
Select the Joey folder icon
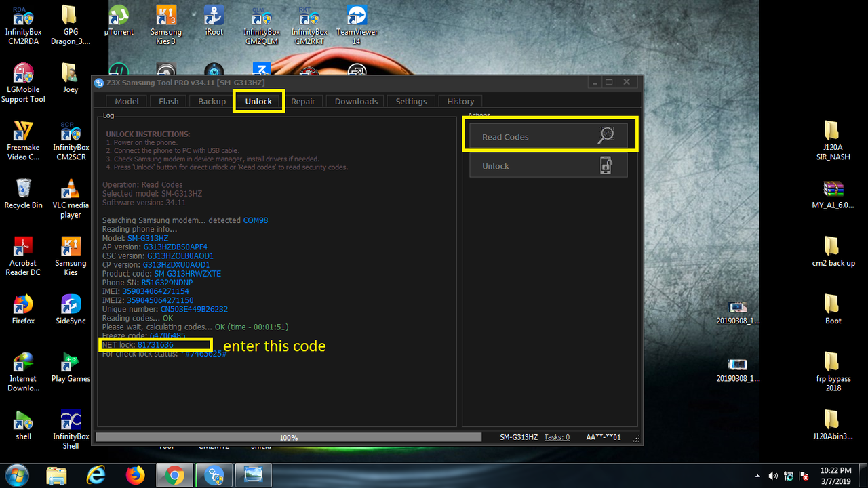tap(71, 79)
